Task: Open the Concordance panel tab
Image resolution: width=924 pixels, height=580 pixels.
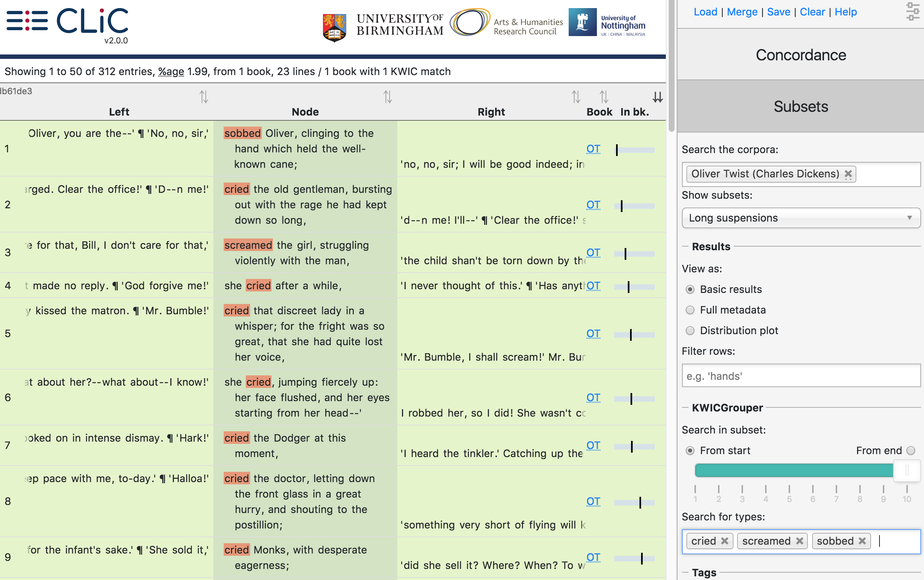Action: point(800,55)
